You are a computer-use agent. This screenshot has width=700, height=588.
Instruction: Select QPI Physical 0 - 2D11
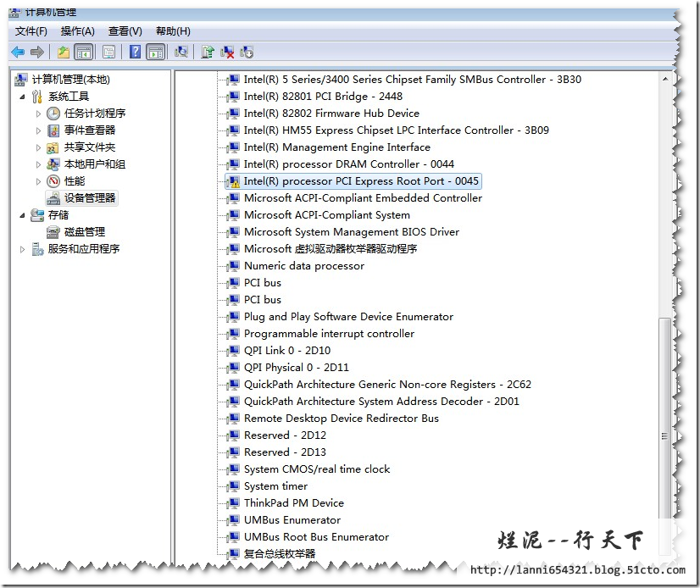pos(296,368)
